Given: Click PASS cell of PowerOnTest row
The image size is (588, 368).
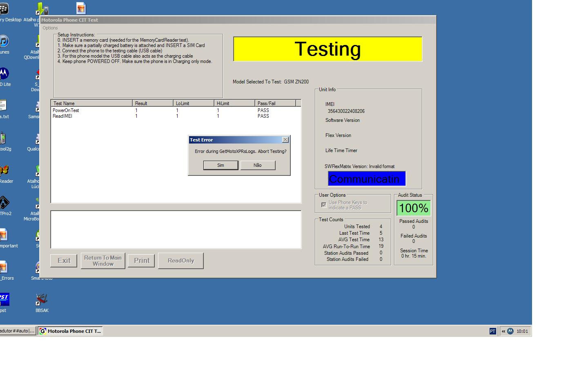Looking at the screenshot, I should [263, 110].
